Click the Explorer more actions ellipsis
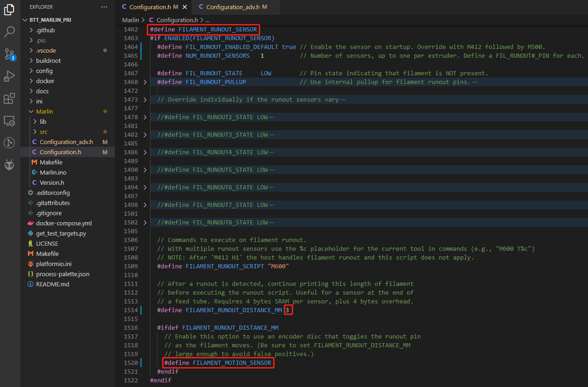This screenshot has height=387, width=588. (104, 7)
